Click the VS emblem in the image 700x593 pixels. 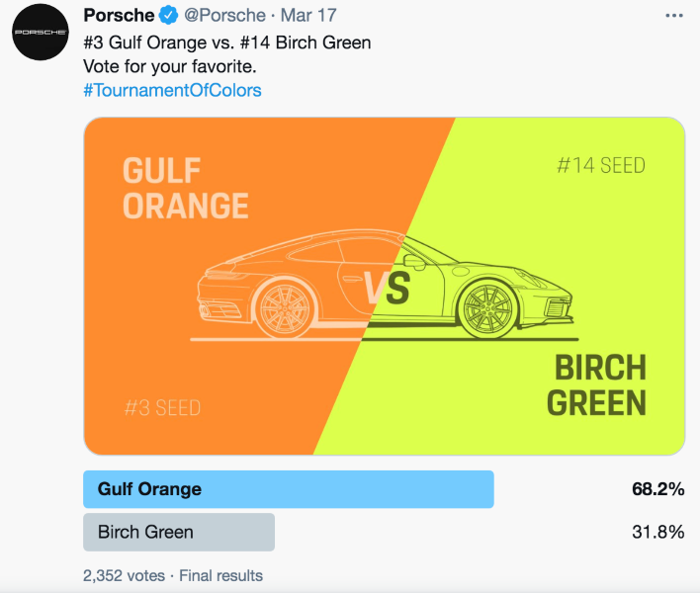pos(387,289)
